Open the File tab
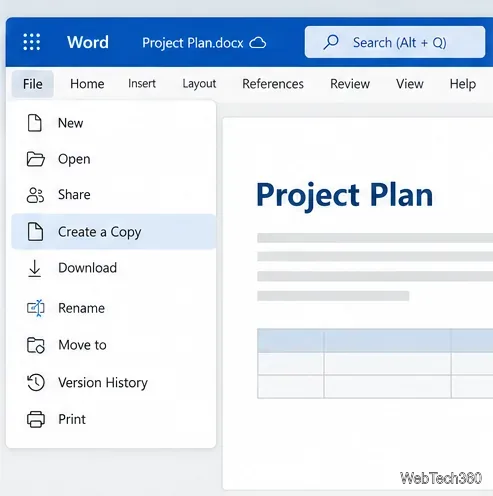The height and width of the screenshot is (496, 493). click(33, 84)
